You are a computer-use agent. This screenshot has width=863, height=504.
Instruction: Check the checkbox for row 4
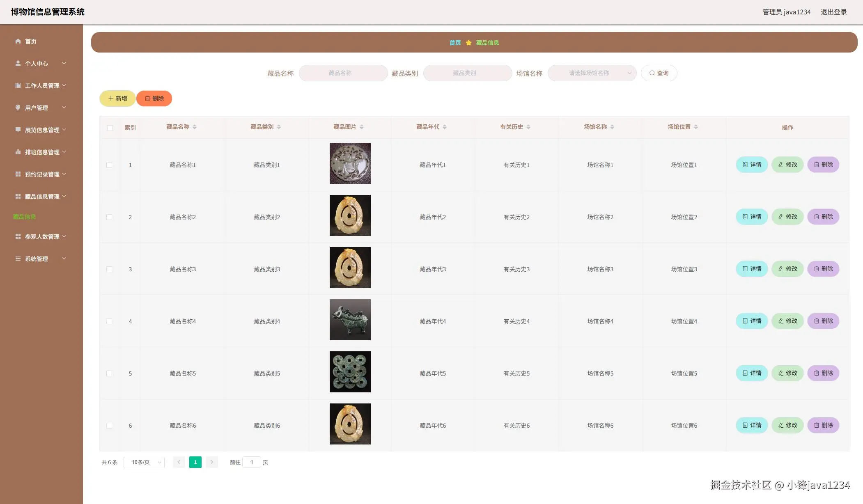click(109, 321)
